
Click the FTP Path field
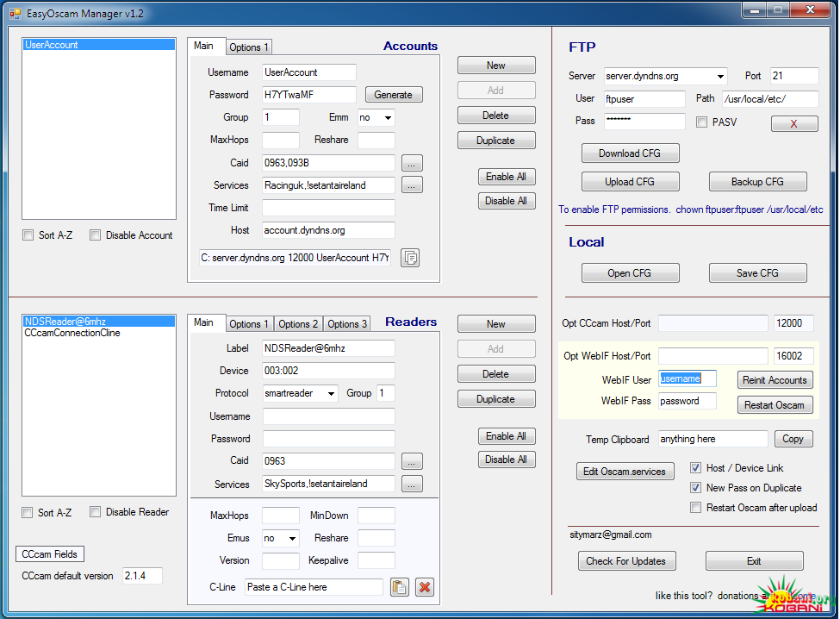pos(770,99)
